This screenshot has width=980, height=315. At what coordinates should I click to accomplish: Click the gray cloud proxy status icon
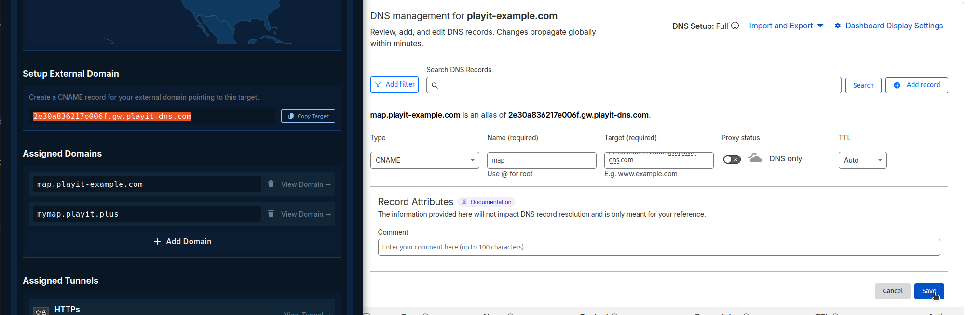point(755,158)
